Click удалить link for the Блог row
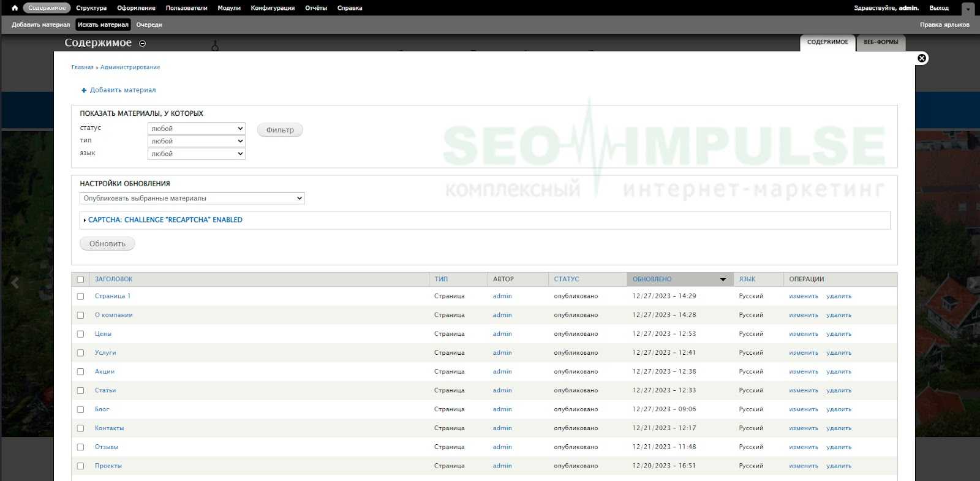980x481 pixels. (x=839, y=409)
